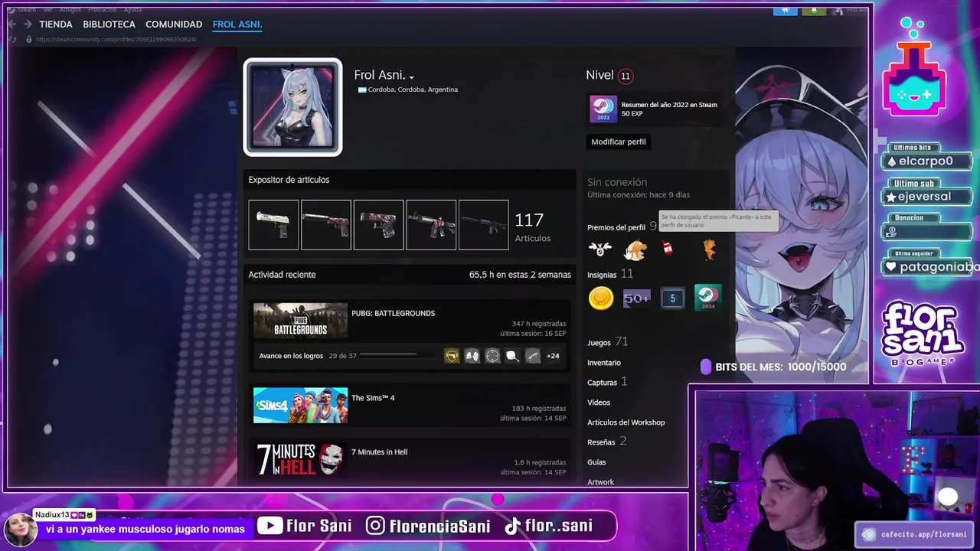The image size is (980, 551).
Task: Click the purple 50+ games badge
Action: [x=637, y=298]
